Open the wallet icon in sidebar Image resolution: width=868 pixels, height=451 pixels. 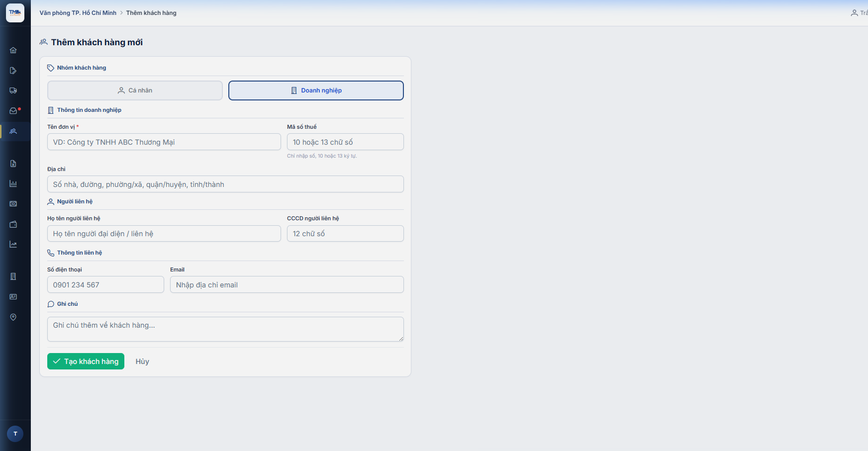click(x=13, y=224)
